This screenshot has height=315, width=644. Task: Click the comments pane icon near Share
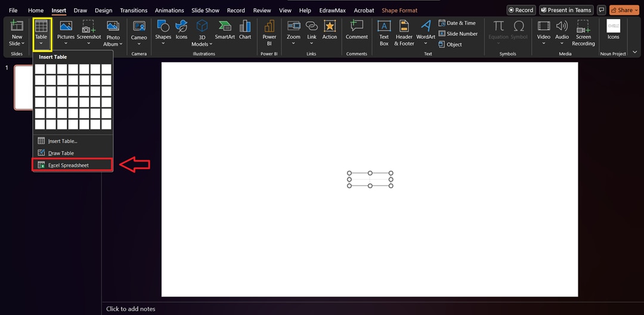click(601, 10)
